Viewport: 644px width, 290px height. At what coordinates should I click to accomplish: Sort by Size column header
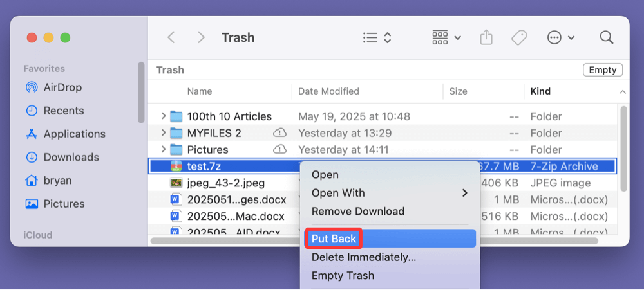(x=458, y=91)
